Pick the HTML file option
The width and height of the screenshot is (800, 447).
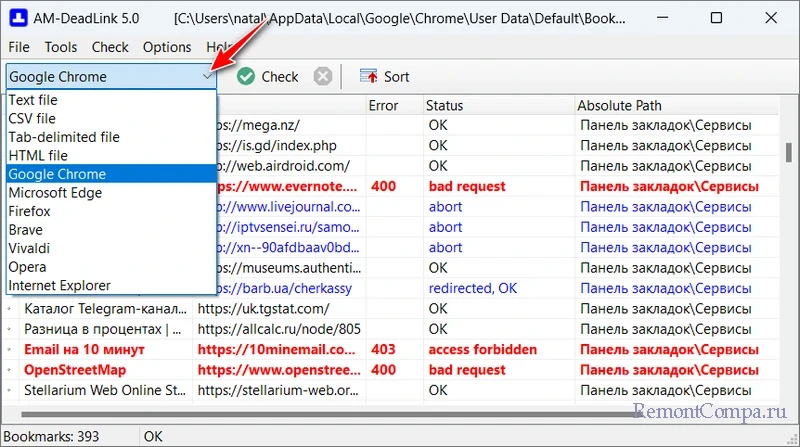[38, 156]
